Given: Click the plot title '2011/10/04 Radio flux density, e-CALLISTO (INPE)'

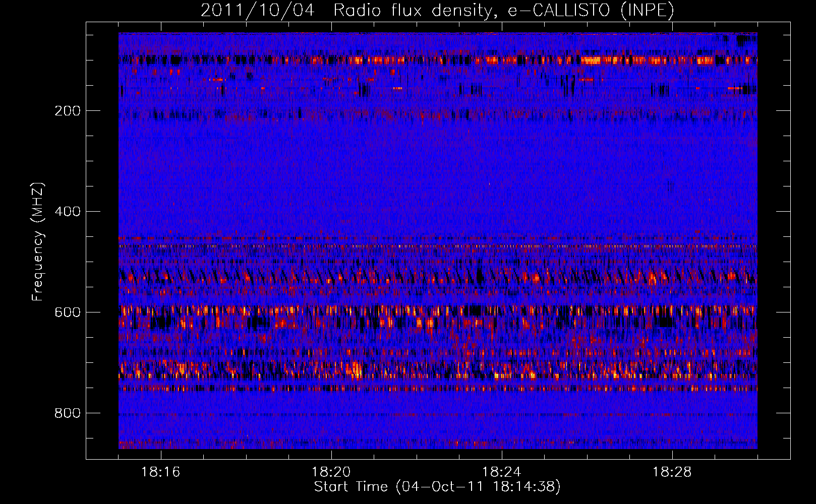Looking at the screenshot, I should [x=437, y=10].
